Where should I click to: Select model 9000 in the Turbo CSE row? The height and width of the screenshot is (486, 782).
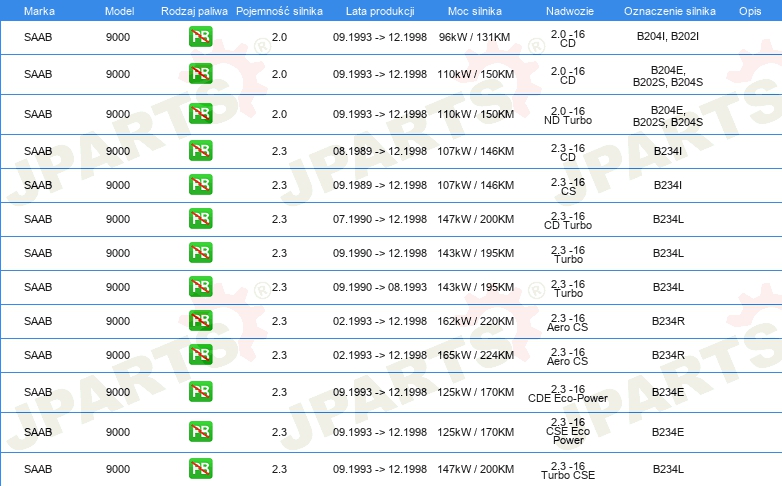tap(118, 469)
